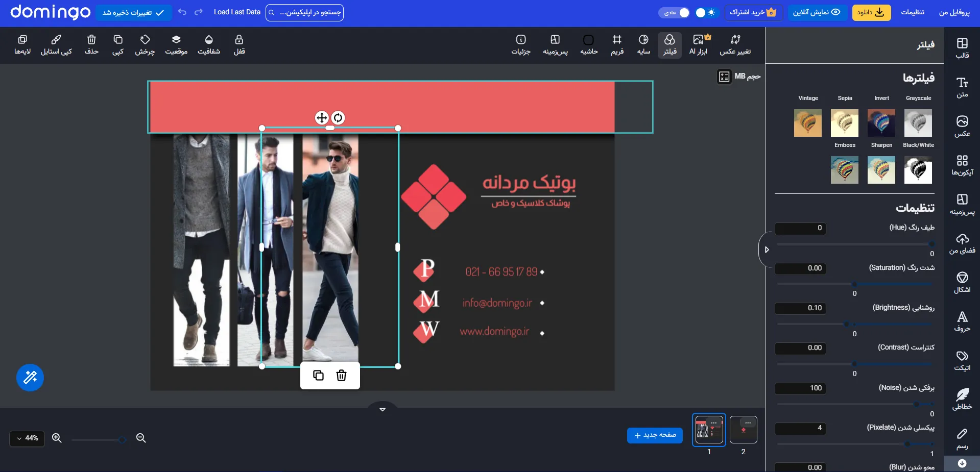Click trash icon below selected image
The width and height of the screenshot is (980, 472).
pos(342,376)
